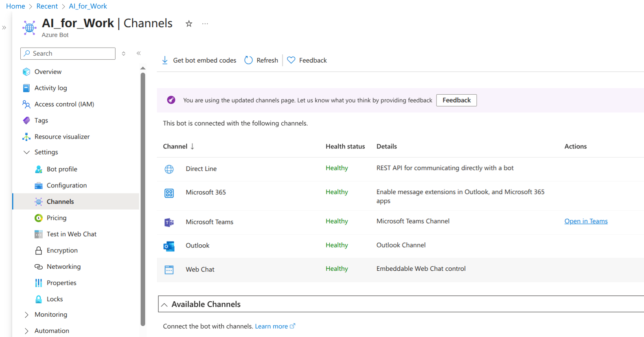Open the Outlook channel
This screenshot has width=644, height=337.
pos(197,246)
